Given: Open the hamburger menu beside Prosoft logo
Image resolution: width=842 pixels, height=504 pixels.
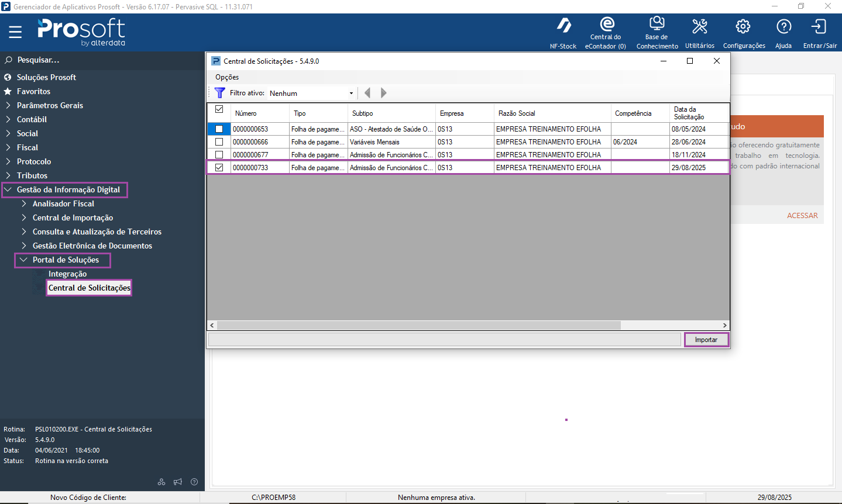Looking at the screenshot, I should click(15, 32).
